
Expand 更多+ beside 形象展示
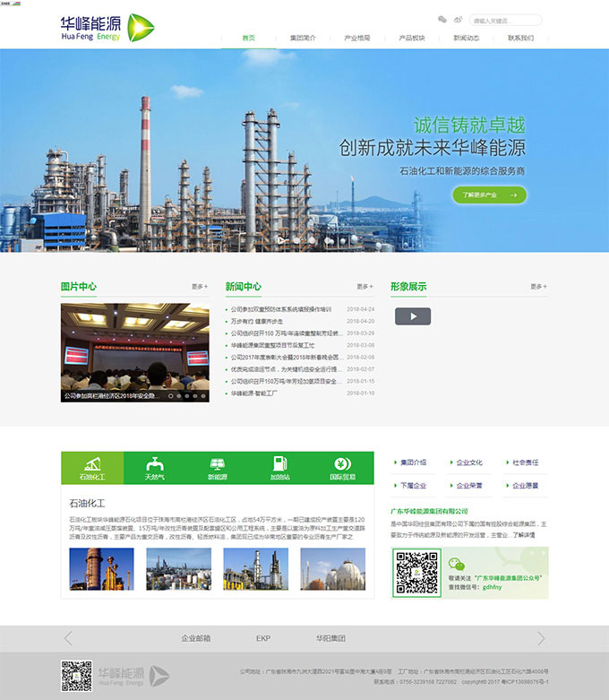(x=538, y=287)
